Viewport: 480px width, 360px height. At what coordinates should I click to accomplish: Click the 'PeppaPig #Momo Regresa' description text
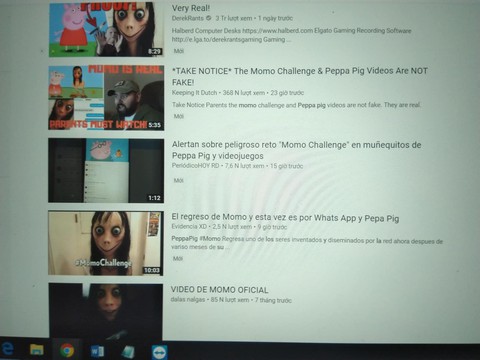tap(307, 243)
